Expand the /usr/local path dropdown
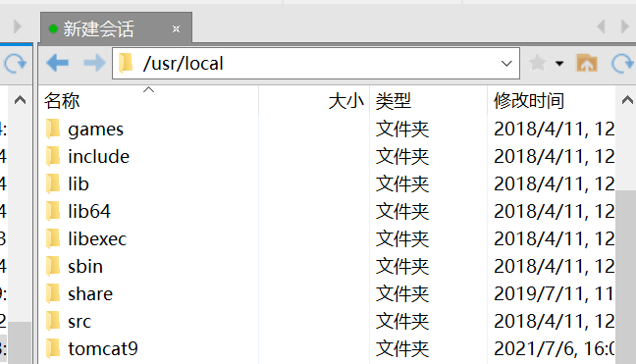Image resolution: width=636 pixels, height=364 pixels. click(506, 64)
